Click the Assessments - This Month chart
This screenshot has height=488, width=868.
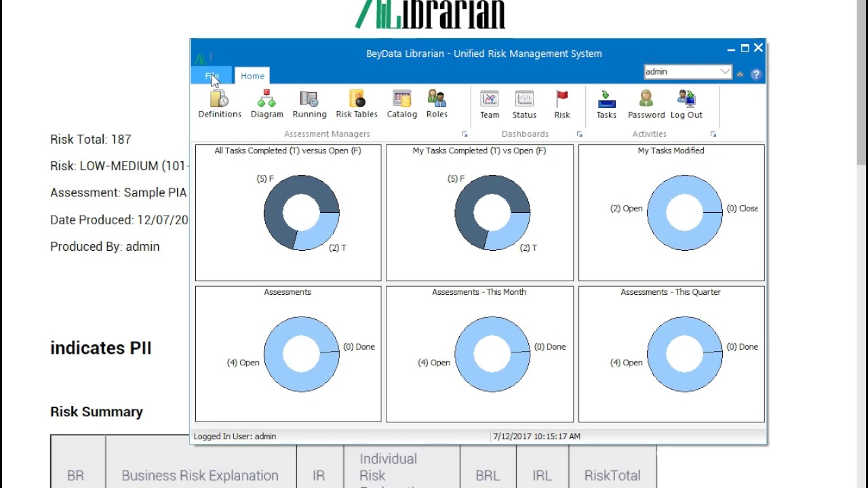(x=479, y=354)
